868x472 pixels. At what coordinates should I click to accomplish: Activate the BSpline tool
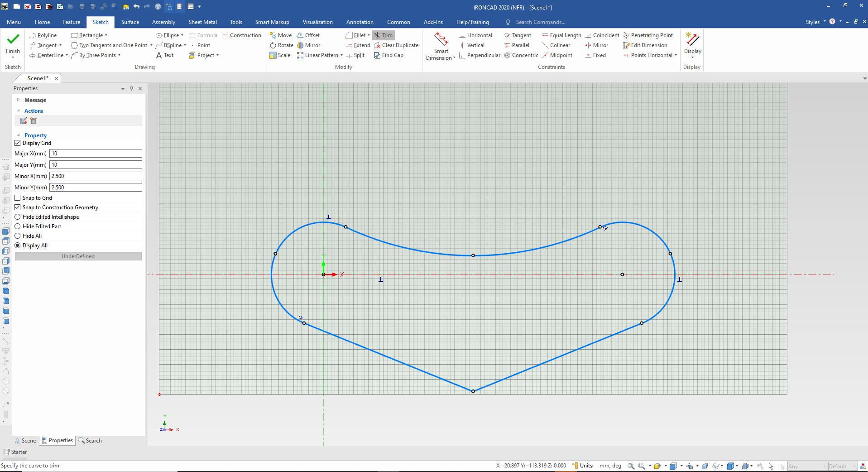pyautogui.click(x=168, y=45)
